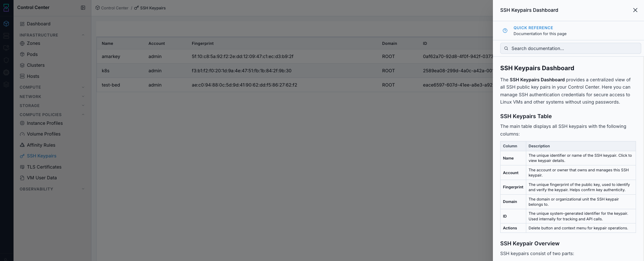Click the Hosts server icon
The image size is (644, 261).
[x=22, y=76]
